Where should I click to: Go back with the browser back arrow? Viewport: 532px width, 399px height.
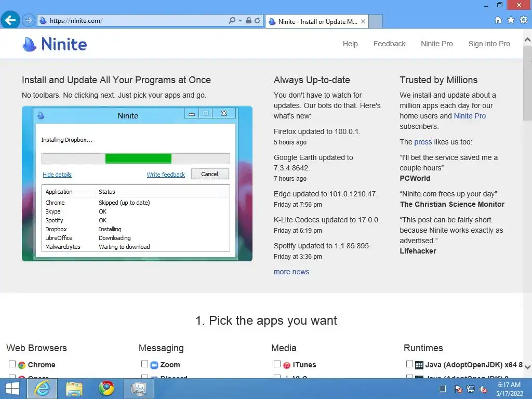click(x=10, y=20)
